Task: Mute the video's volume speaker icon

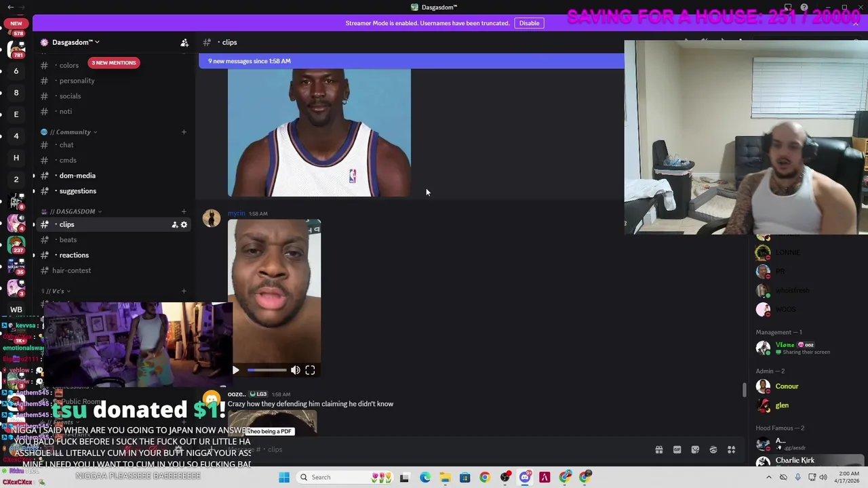Action: point(296,371)
